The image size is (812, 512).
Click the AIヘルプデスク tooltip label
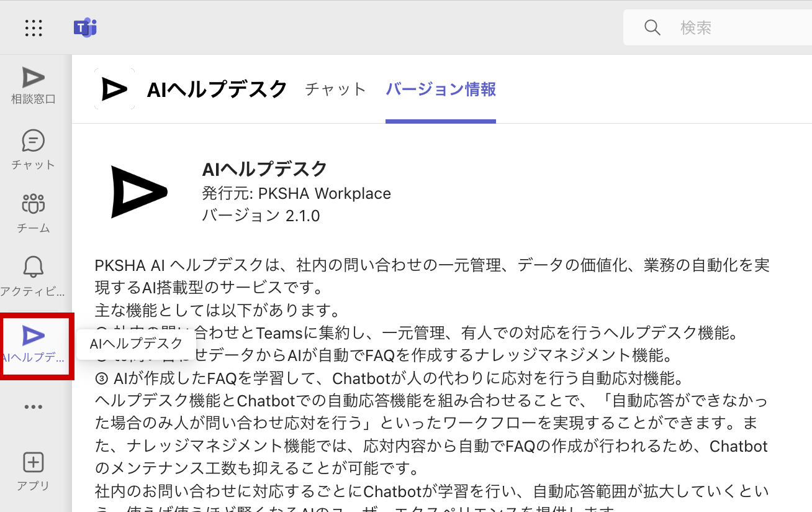click(x=137, y=344)
